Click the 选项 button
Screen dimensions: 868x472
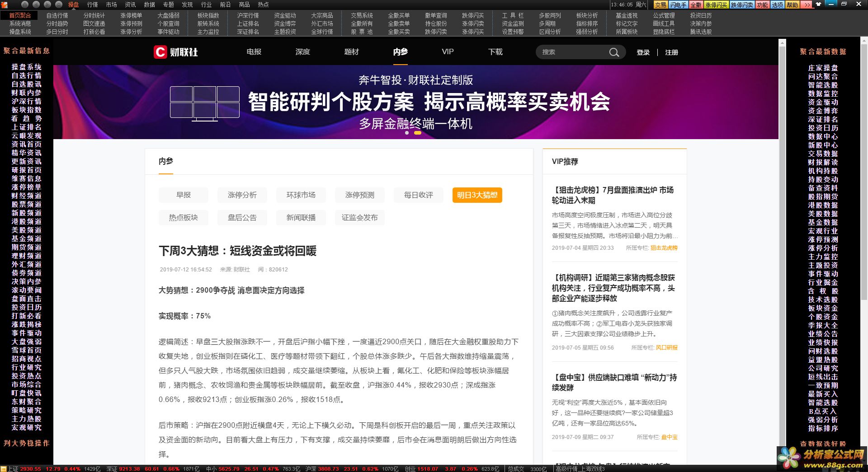777,5
